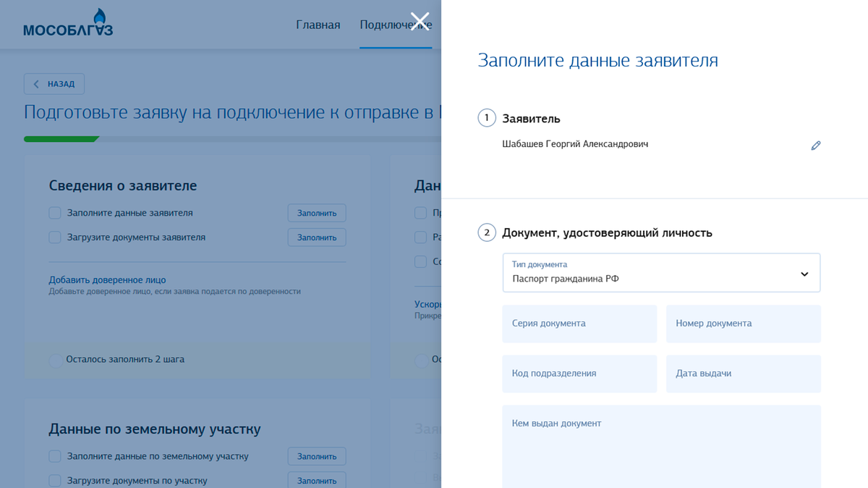Click Заполнить next to land plot documents

point(317,479)
